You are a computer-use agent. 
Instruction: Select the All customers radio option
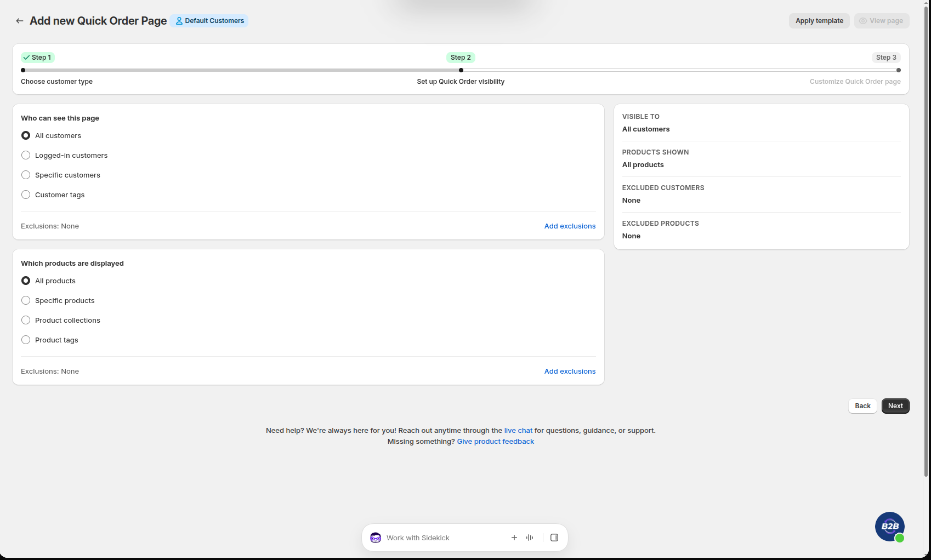click(26, 135)
